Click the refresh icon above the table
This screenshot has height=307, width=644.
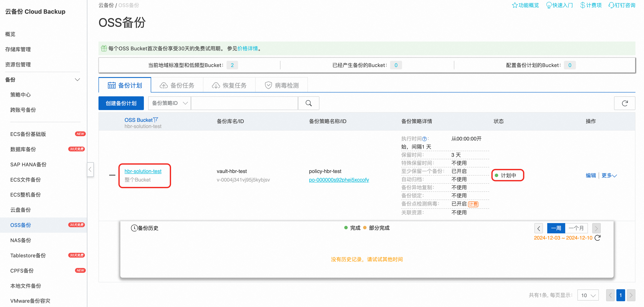tap(625, 103)
